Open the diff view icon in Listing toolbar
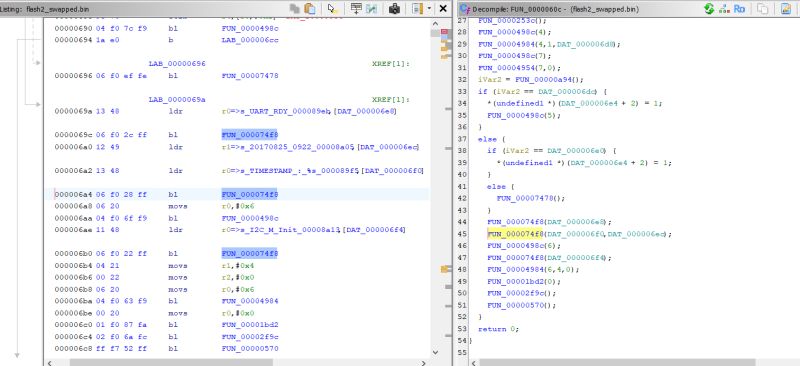The width and height of the screenshot is (800, 366). point(371,9)
